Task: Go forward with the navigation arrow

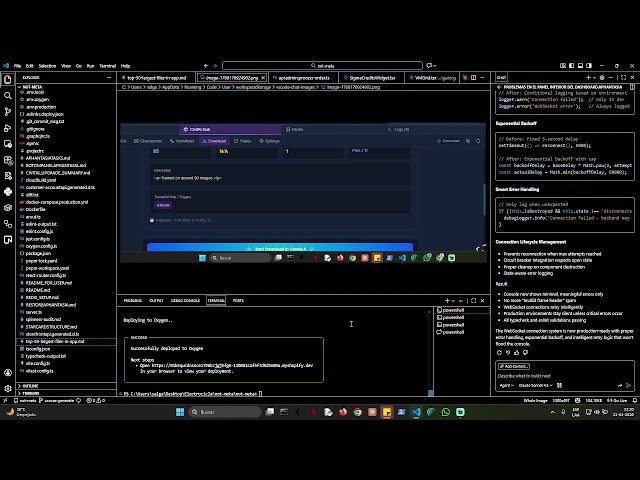Action: coord(215,66)
